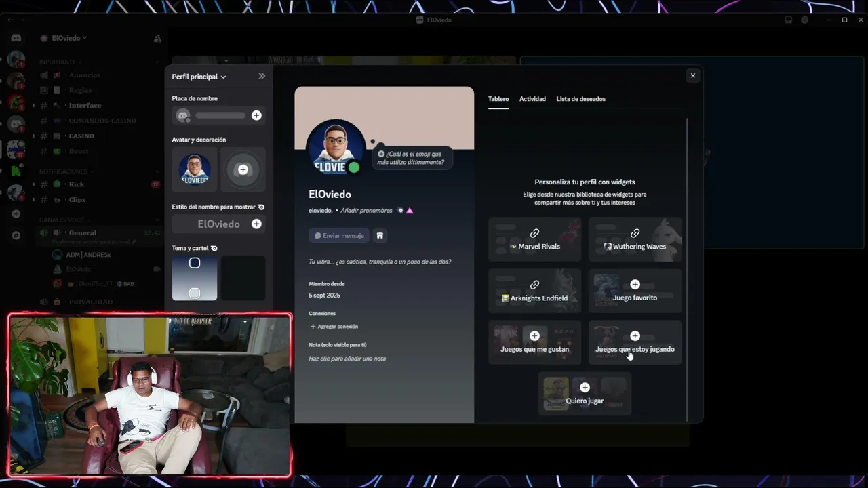Viewport: 868px width, 488px height.
Task: Click the link icon on Wuthering Waves widget
Action: pos(635,233)
